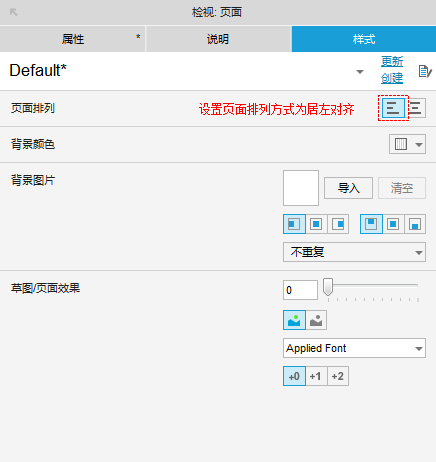Click the 更新 update link

pos(392,62)
